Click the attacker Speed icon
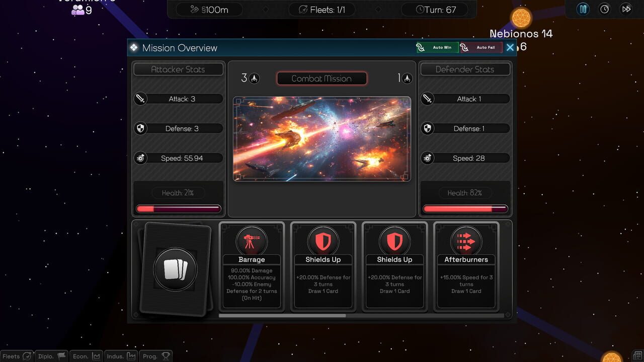The height and width of the screenshot is (362, 644). [x=141, y=158]
